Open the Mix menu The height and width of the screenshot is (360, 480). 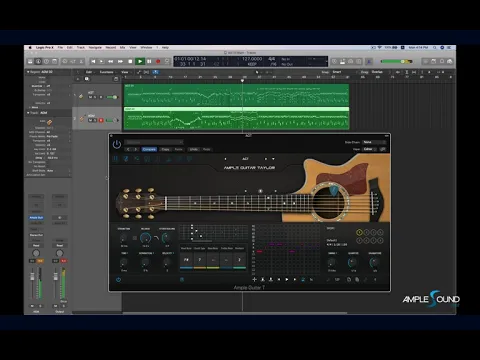pyautogui.click(x=122, y=48)
